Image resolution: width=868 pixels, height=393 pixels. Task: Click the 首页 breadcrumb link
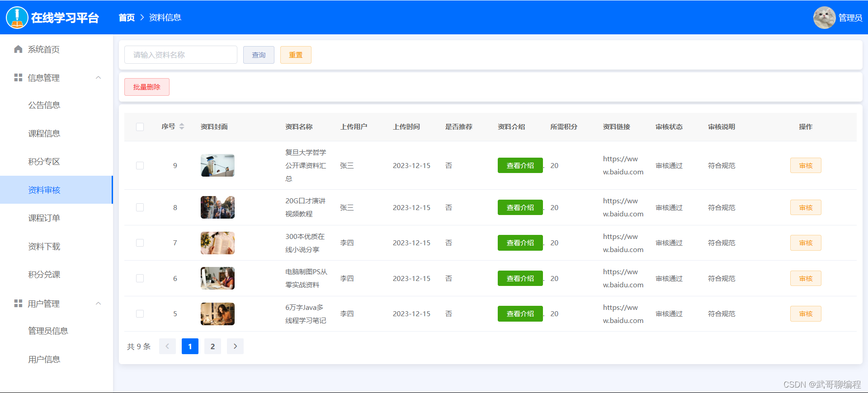[x=127, y=18]
